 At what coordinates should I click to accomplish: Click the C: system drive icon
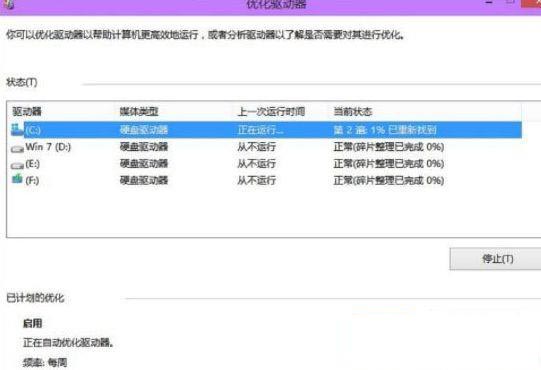17,130
